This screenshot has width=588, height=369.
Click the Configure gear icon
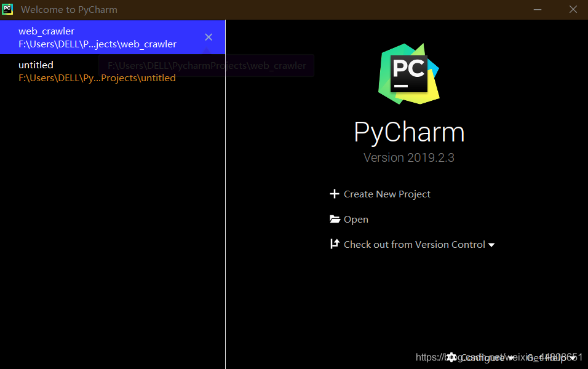click(452, 357)
